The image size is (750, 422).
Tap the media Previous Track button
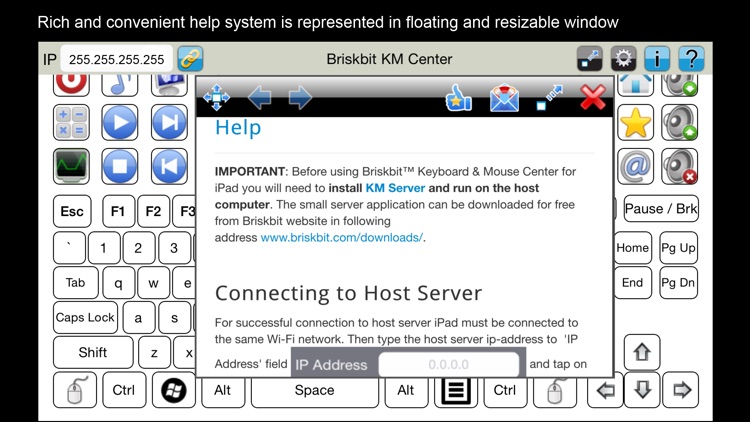[169, 167]
